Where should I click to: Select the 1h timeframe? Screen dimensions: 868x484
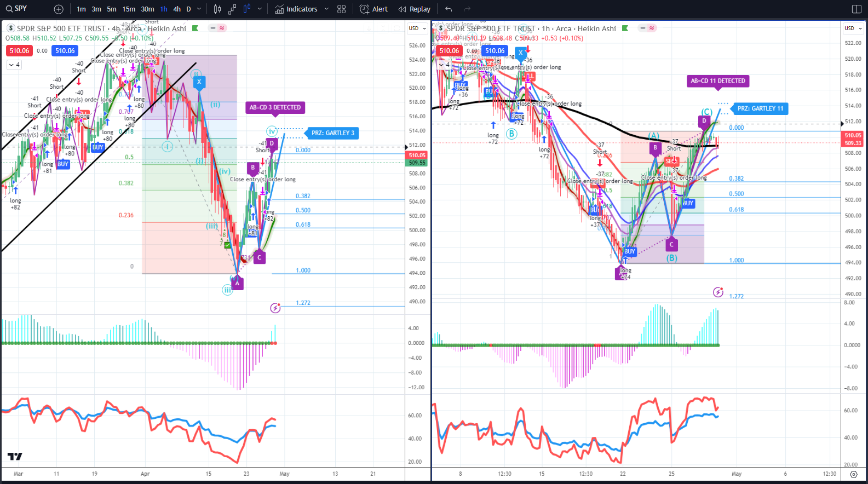pyautogui.click(x=164, y=9)
